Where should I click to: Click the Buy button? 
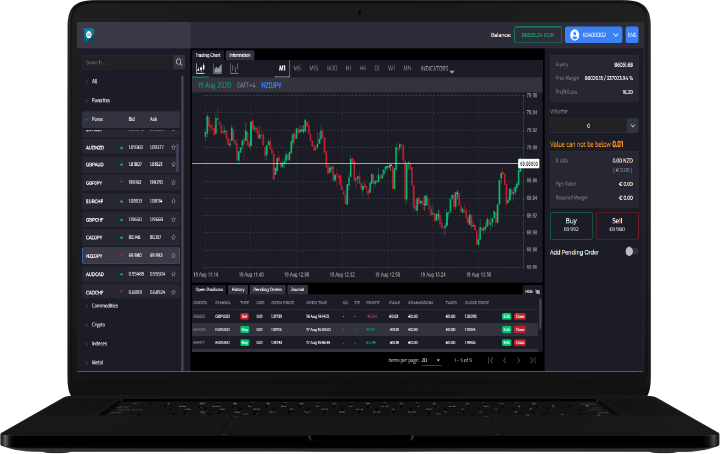click(572, 224)
